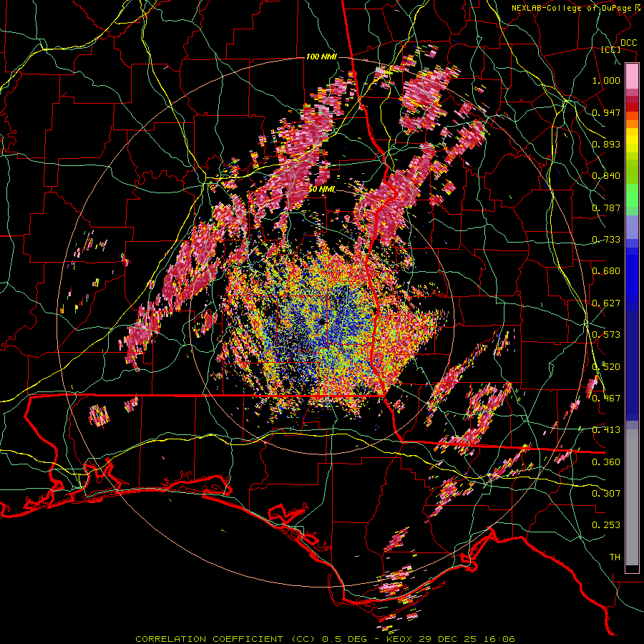Viewport: 644px width, 644px height.
Task: Click the 0.360 legend value
Action: [606, 462]
